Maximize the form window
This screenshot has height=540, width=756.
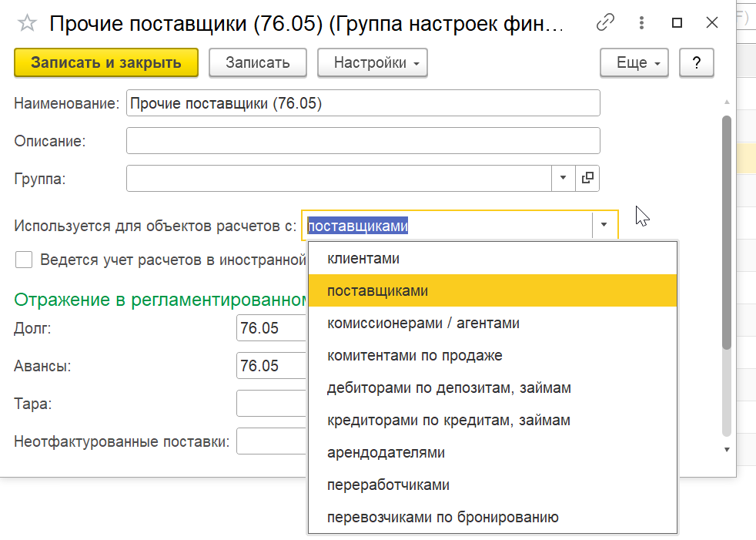tap(677, 22)
